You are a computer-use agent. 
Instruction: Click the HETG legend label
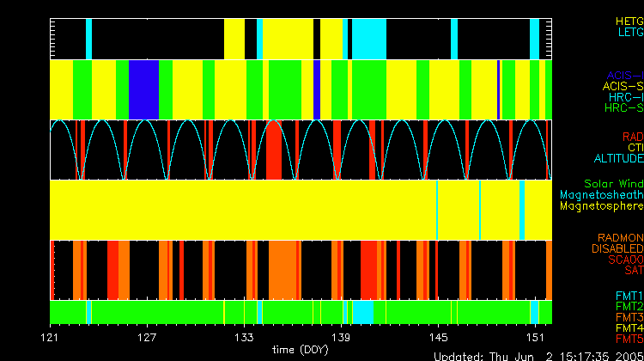click(x=629, y=20)
